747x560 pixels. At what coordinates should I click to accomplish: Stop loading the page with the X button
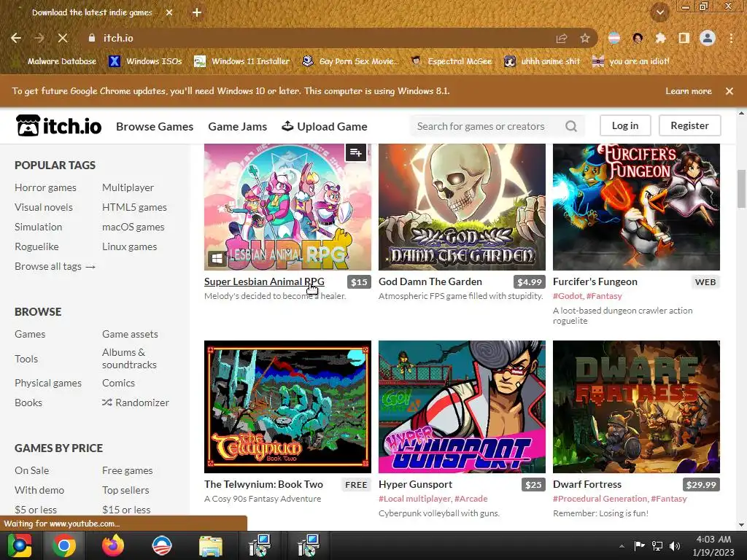pos(63,38)
